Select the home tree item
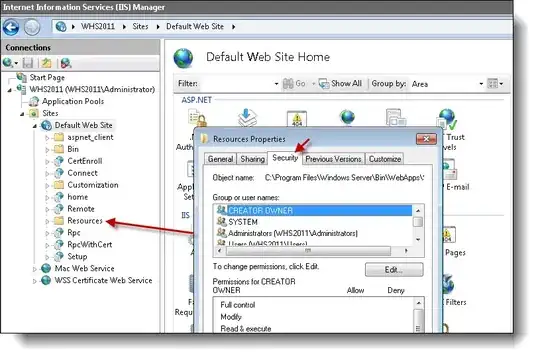This screenshot has height=360, width=540. pos(77,197)
